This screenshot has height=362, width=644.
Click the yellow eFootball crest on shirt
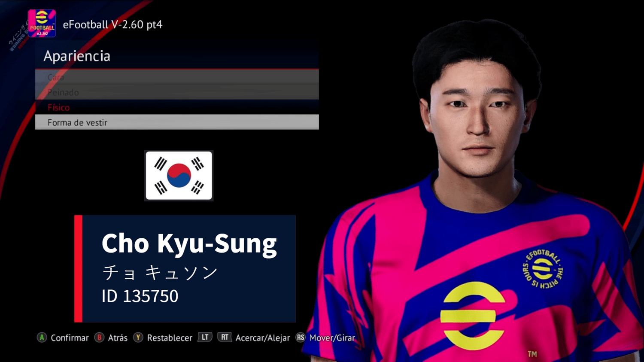pos(542,269)
